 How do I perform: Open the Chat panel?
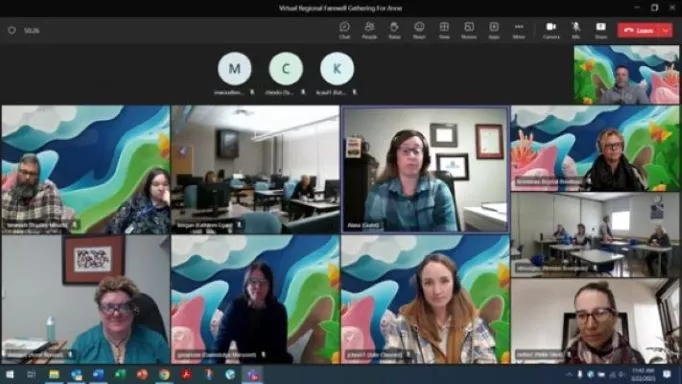click(344, 30)
